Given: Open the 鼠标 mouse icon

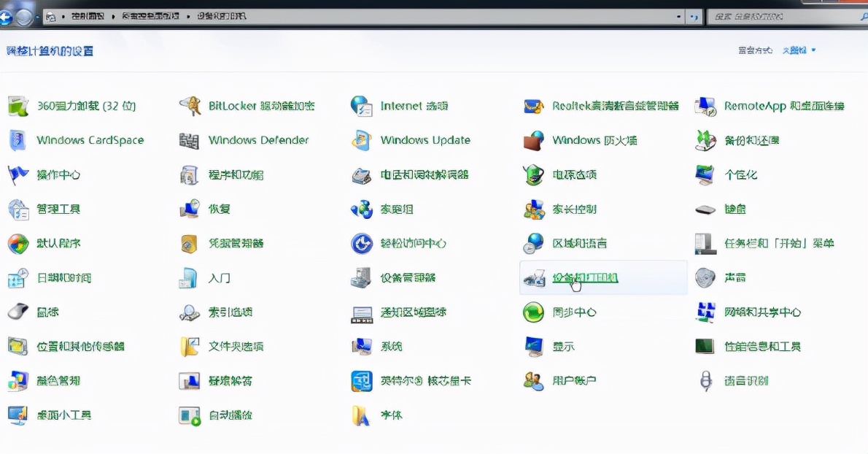Looking at the screenshot, I should [x=18, y=312].
